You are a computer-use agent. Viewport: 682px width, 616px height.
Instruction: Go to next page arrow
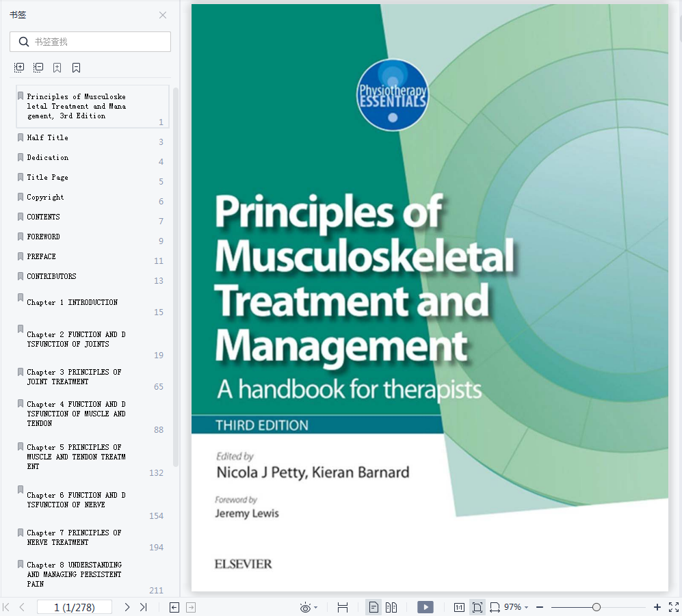(127, 607)
